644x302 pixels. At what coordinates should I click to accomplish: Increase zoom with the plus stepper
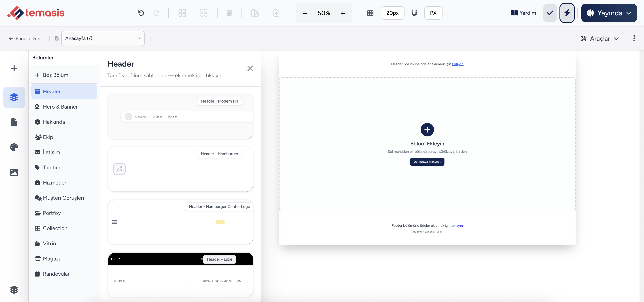343,13
